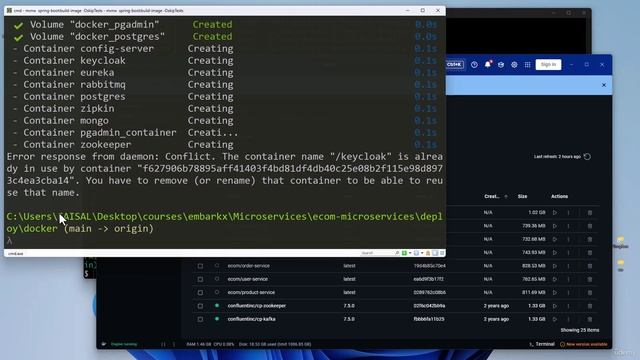Open the ecom/user-service image name
640x360 pixels.
[x=248, y=279]
